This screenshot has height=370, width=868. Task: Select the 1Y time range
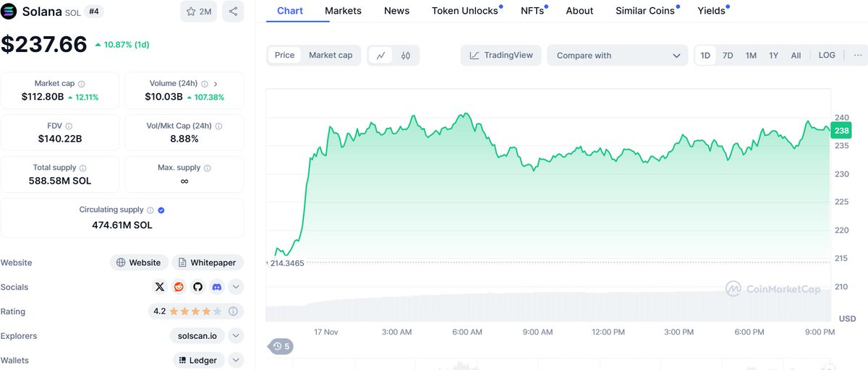pos(773,55)
